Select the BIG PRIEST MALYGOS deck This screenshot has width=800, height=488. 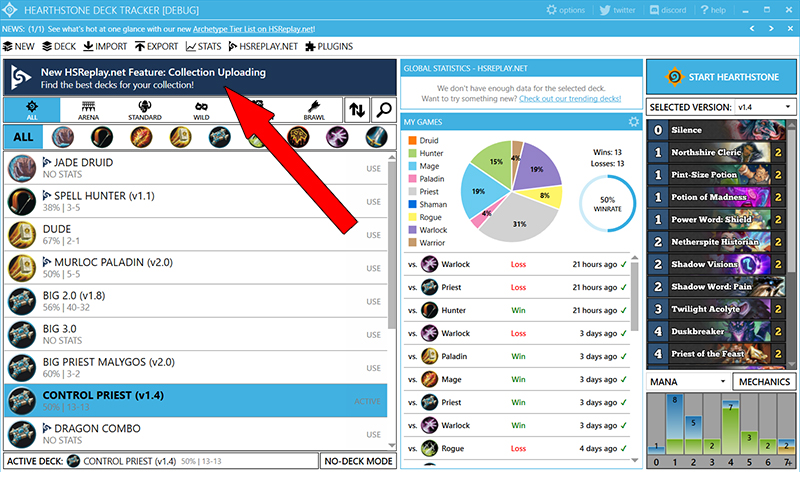196,368
